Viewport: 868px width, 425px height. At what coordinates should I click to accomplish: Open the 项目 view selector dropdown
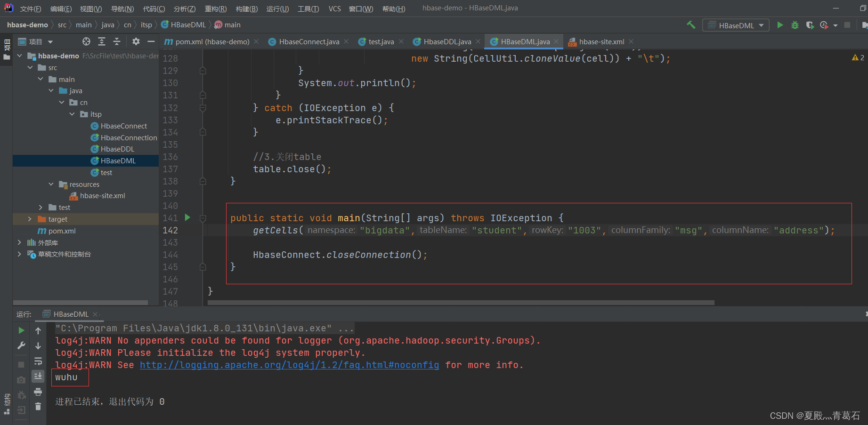(x=36, y=42)
